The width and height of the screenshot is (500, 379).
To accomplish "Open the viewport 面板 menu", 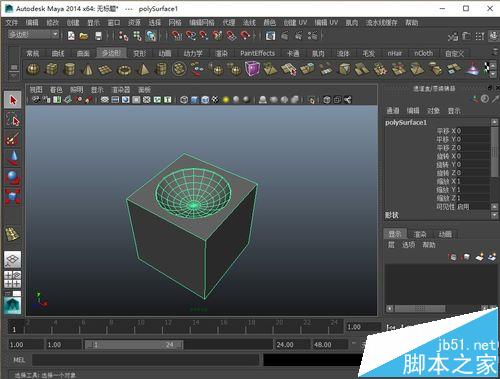I will pos(144,90).
